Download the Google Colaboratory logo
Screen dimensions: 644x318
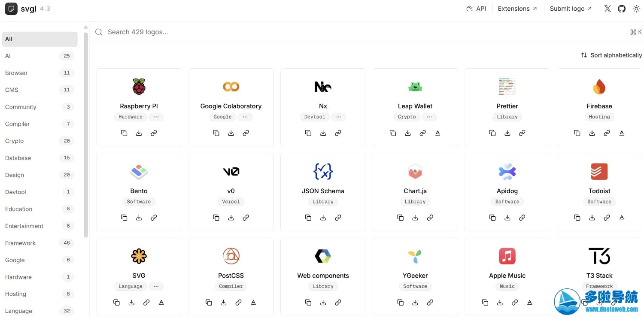[231, 133]
